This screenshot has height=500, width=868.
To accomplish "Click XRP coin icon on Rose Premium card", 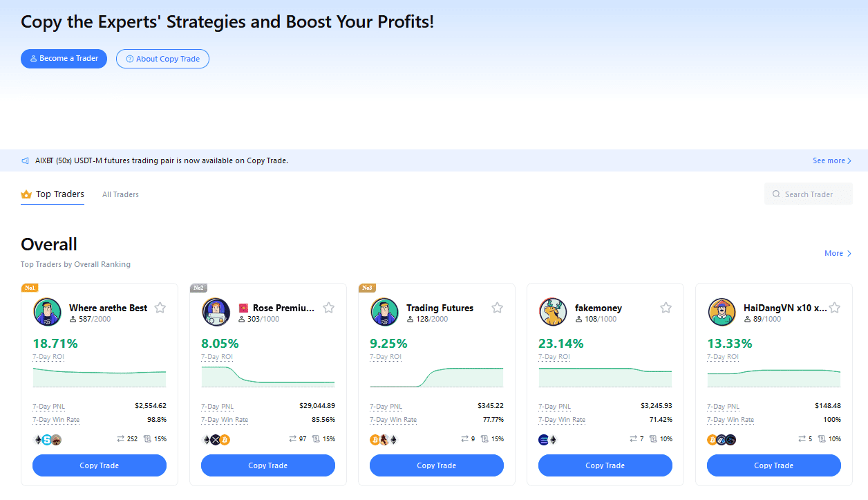I will [215, 439].
